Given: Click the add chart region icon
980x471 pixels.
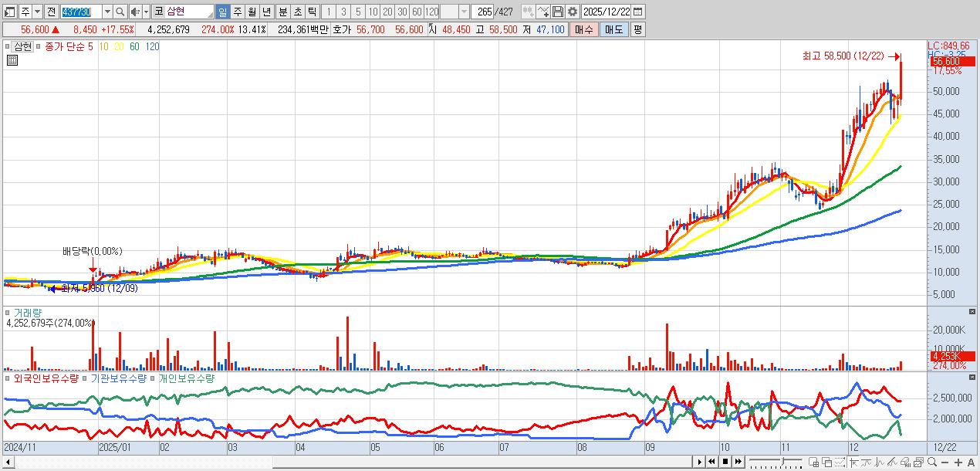Looking at the screenshot, I should (x=813, y=463).
